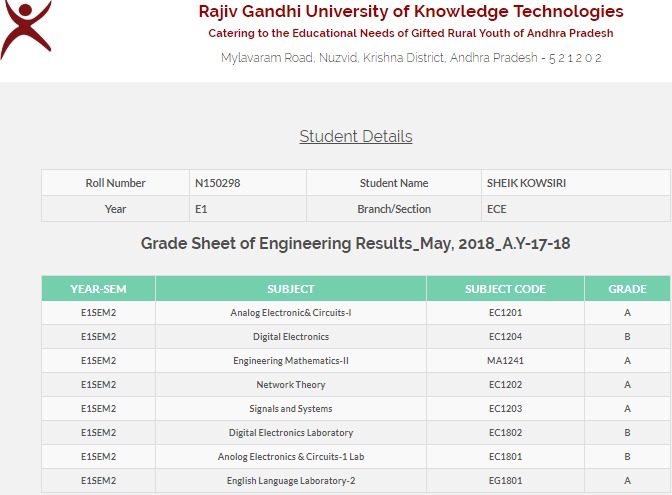Click the branch value ECE cell
Image resolution: width=672 pixels, height=495 pixels.
pos(576,209)
